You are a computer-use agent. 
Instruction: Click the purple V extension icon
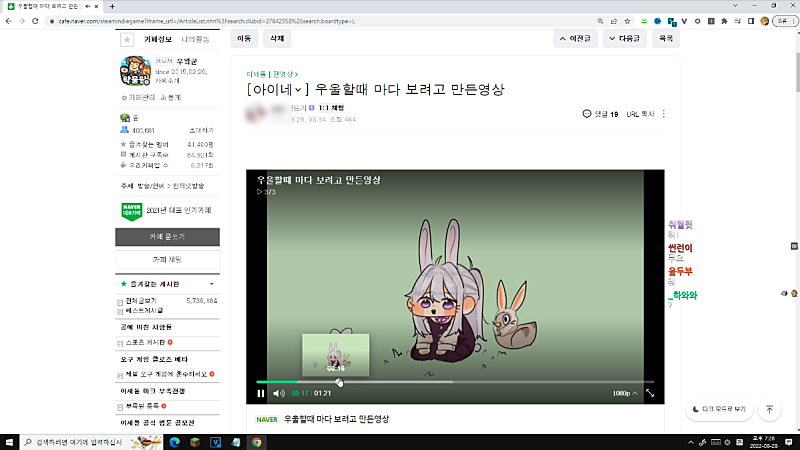coord(684,21)
